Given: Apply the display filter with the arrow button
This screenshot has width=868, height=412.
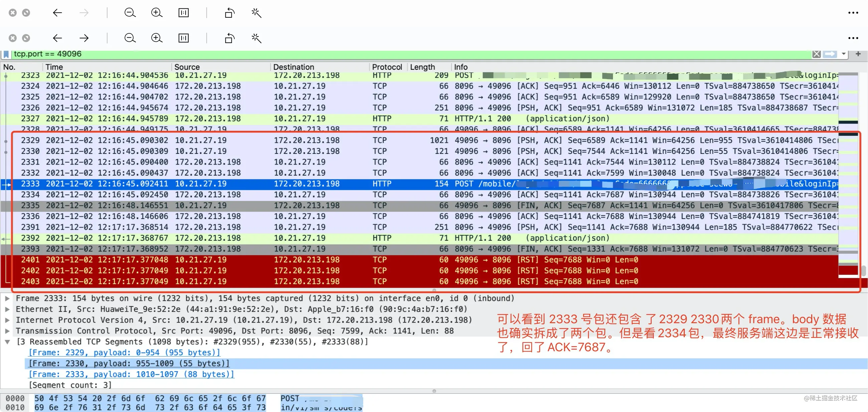Looking at the screenshot, I should click(830, 54).
